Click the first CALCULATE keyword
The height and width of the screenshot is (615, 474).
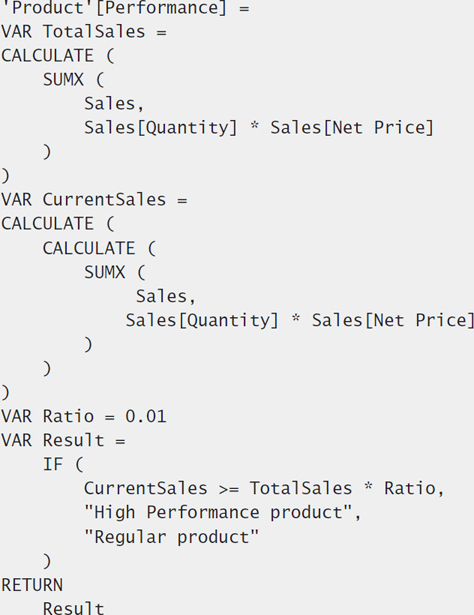[47, 56]
